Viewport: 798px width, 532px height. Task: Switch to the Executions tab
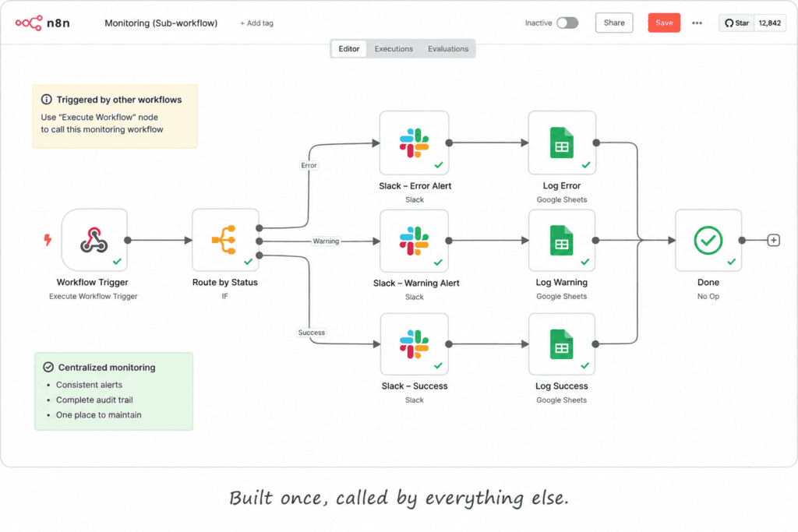[x=394, y=49]
